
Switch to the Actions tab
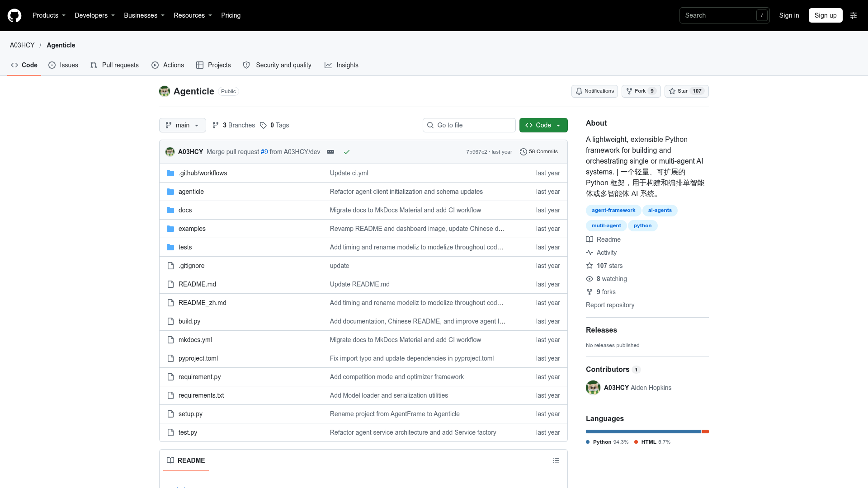click(x=168, y=65)
